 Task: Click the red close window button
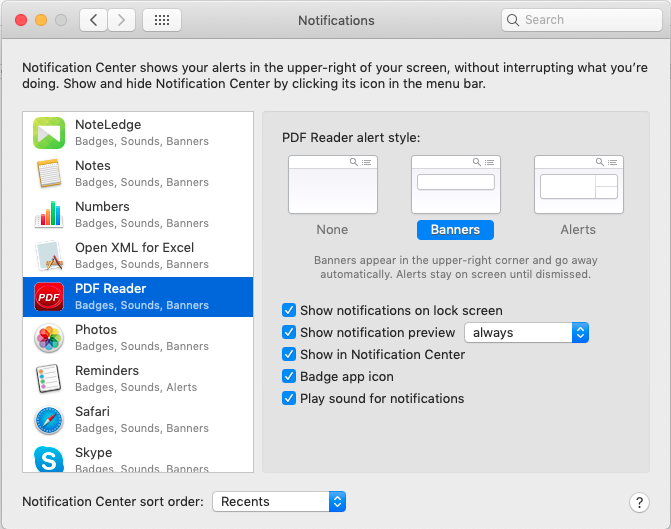[21, 20]
